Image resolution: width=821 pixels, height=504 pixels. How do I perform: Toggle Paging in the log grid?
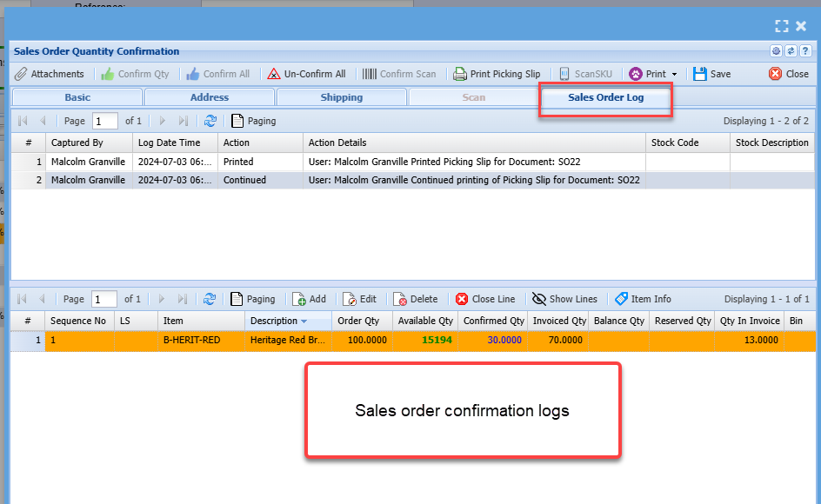click(253, 121)
